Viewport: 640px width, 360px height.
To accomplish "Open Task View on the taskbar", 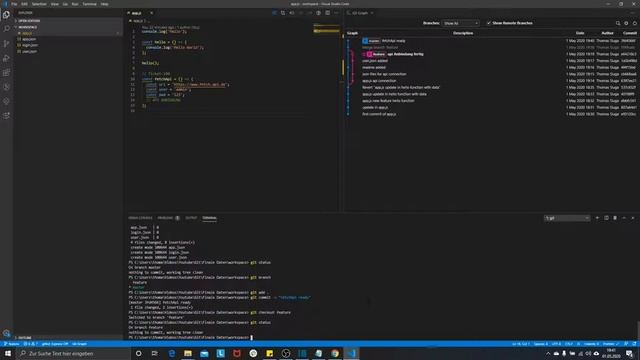I will [x=155, y=353].
